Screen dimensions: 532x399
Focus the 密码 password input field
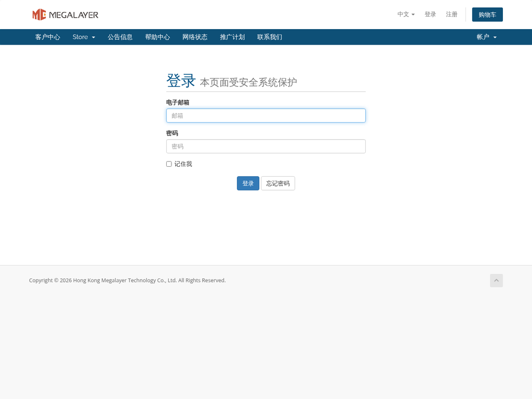(x=266, y=146)
